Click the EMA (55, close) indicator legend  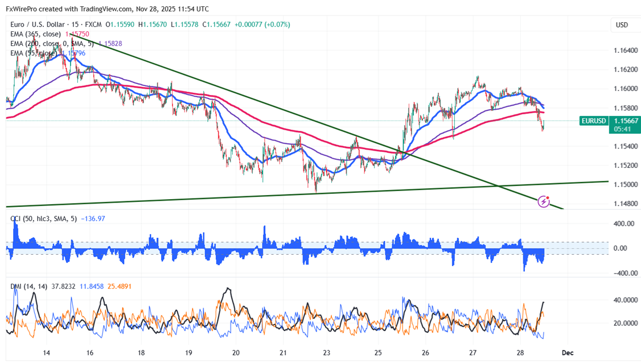[34, 53]
